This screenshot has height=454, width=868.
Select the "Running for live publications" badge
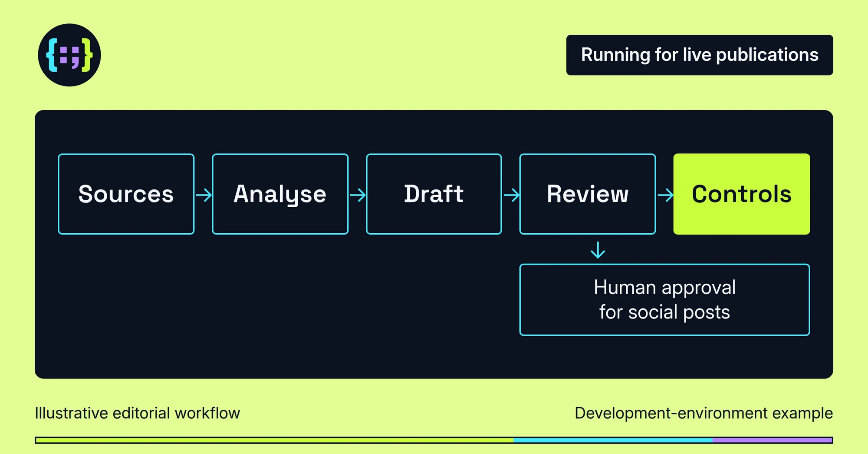click(700, 55)
